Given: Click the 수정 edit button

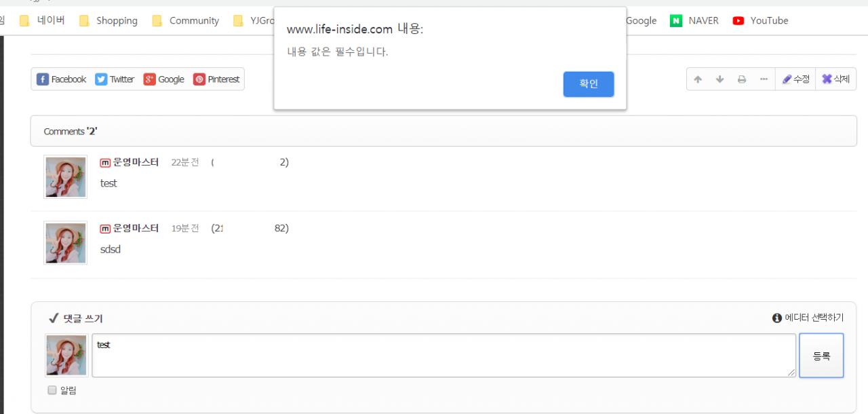Looking at the screenshot, I should click(795, 79).
